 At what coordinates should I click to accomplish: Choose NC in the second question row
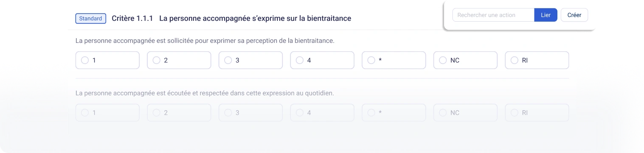465,113
